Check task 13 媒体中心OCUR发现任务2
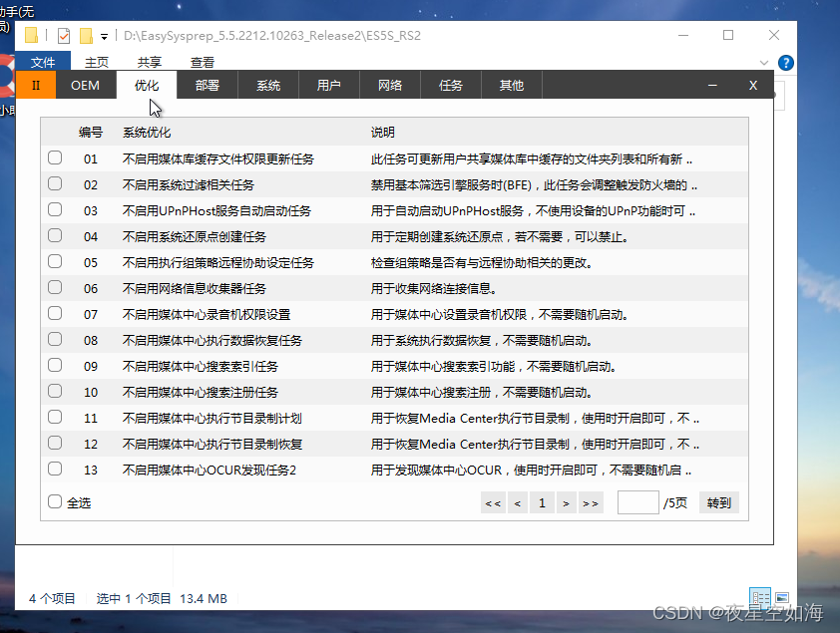Viewport: 840px width, 633px height. pos(55,471)
